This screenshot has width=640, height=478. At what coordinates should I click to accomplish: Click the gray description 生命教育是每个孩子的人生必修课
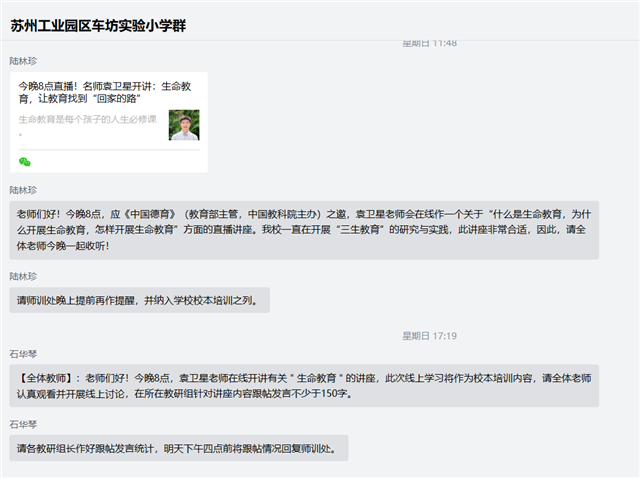[x=87, y=119]
